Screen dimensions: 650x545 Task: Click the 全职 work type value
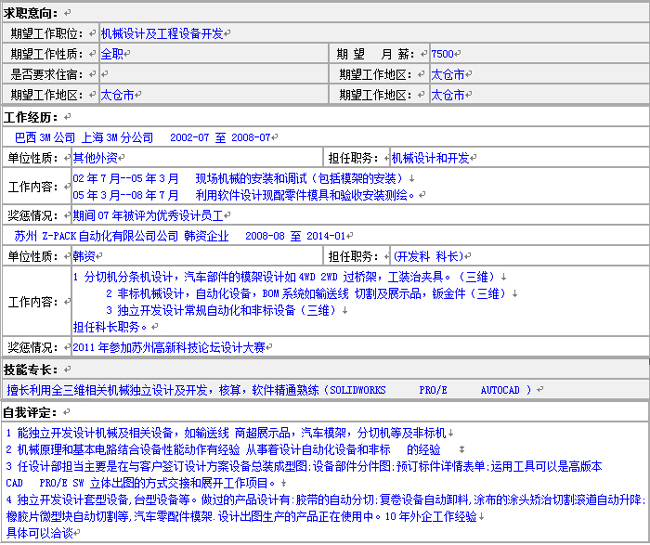pos(113,54)
